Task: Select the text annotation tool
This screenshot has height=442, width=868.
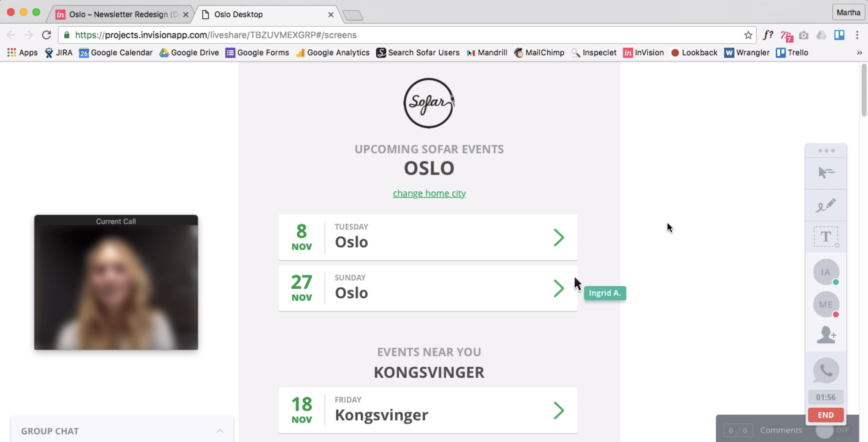Action: pyautogui.click(x=826, y=237)
